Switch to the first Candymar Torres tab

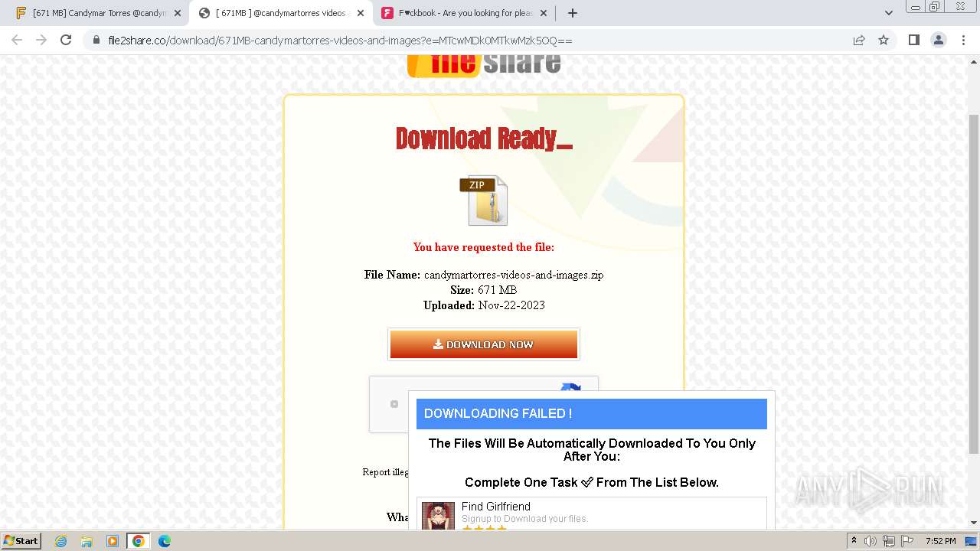click(x=92, y=13)
